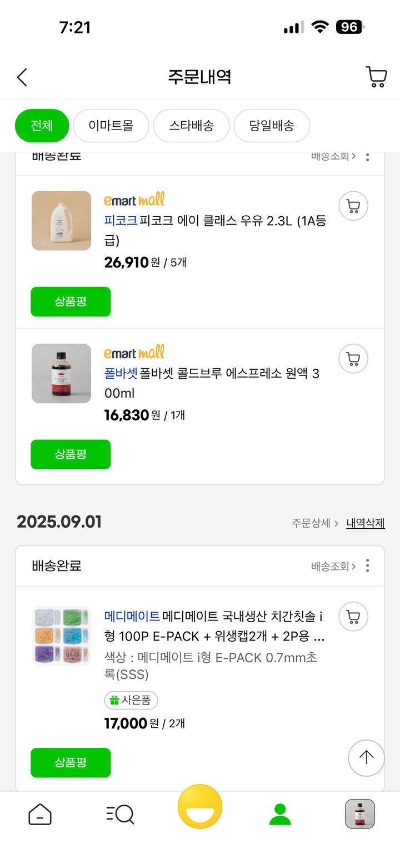This screenshot has height=868, width=400.
Task: Open more options for 2025.09.01 order
Action: point(367,566)
